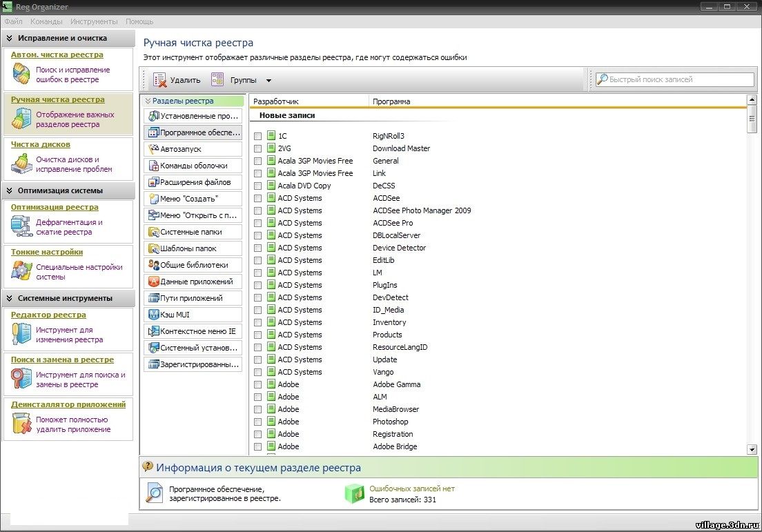Select the Adobe MediaBrowser row
The height and width of the screenshot is (532, 762).
(498, 410)
